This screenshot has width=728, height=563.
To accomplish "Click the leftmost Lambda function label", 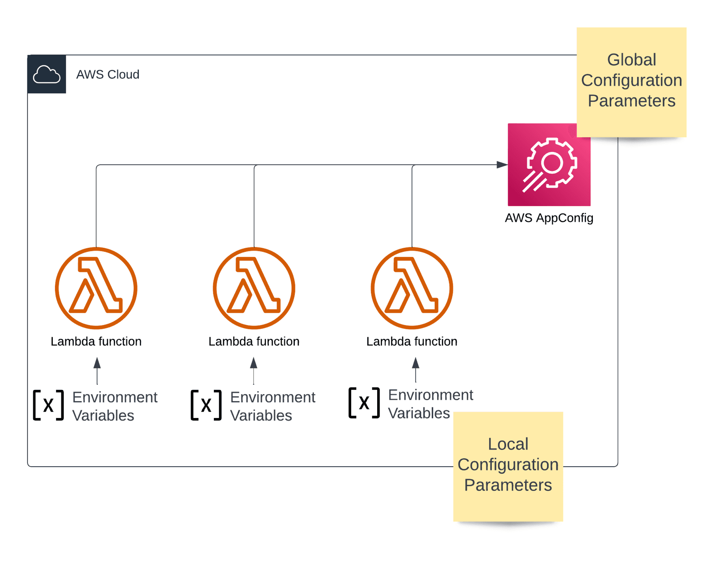I will [96, 342].
